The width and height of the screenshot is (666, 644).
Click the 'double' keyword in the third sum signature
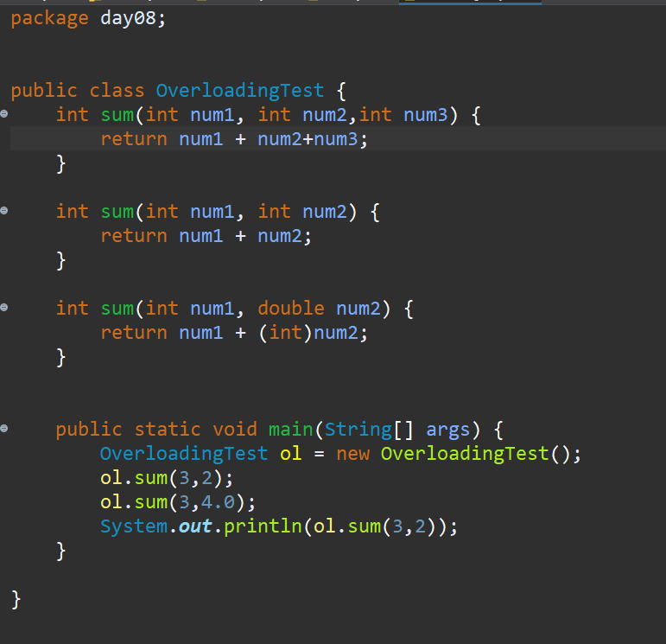pos(291,309)
